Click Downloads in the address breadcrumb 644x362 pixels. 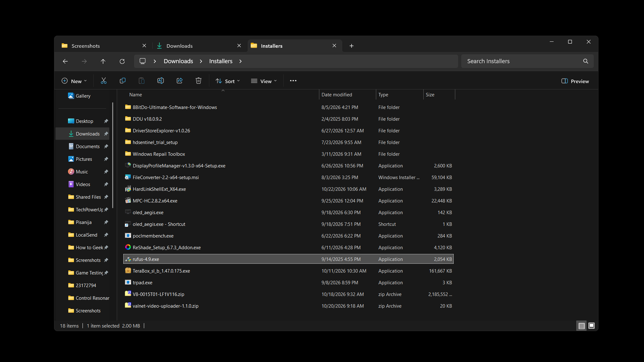click(178, 61)
